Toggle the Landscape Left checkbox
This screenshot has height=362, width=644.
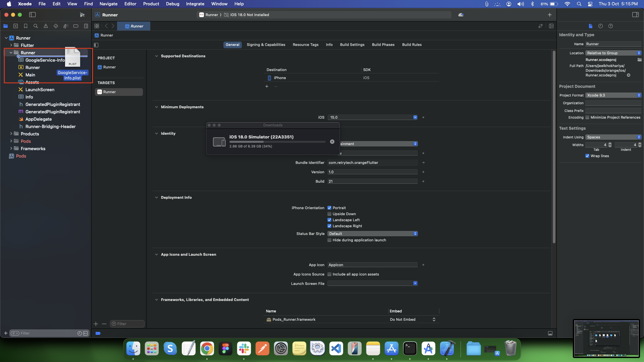[329, 220]
